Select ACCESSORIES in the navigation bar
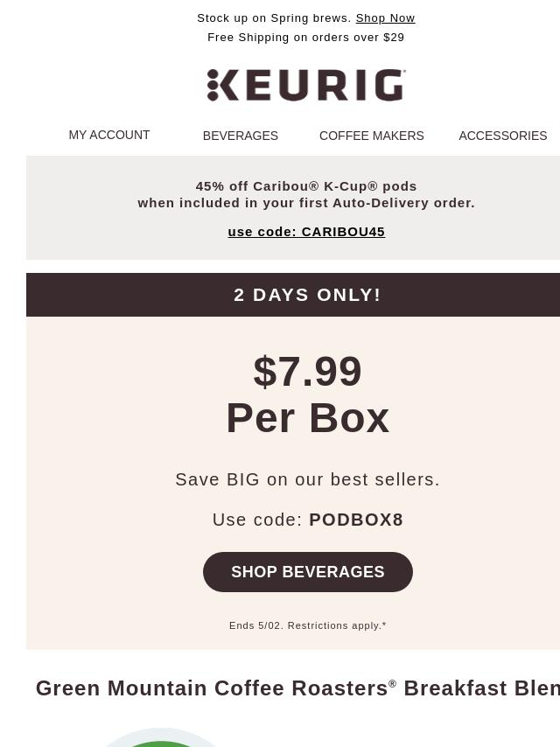 pos(503,136)
